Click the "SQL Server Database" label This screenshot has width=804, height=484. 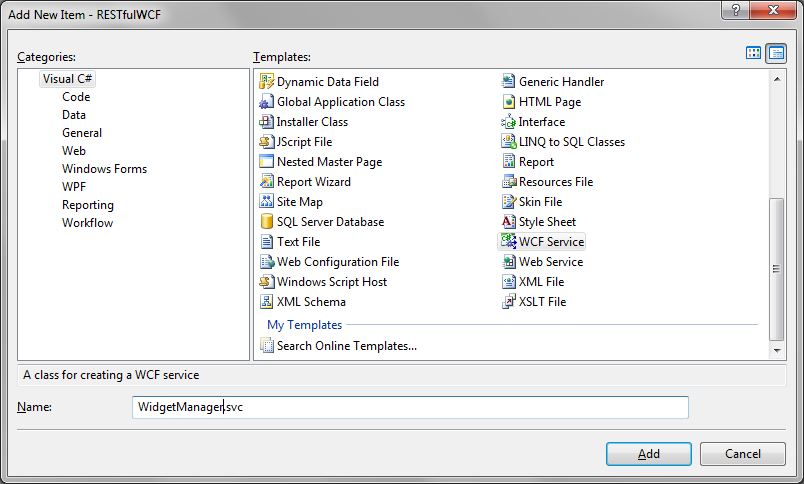click(x=331, y=221)
